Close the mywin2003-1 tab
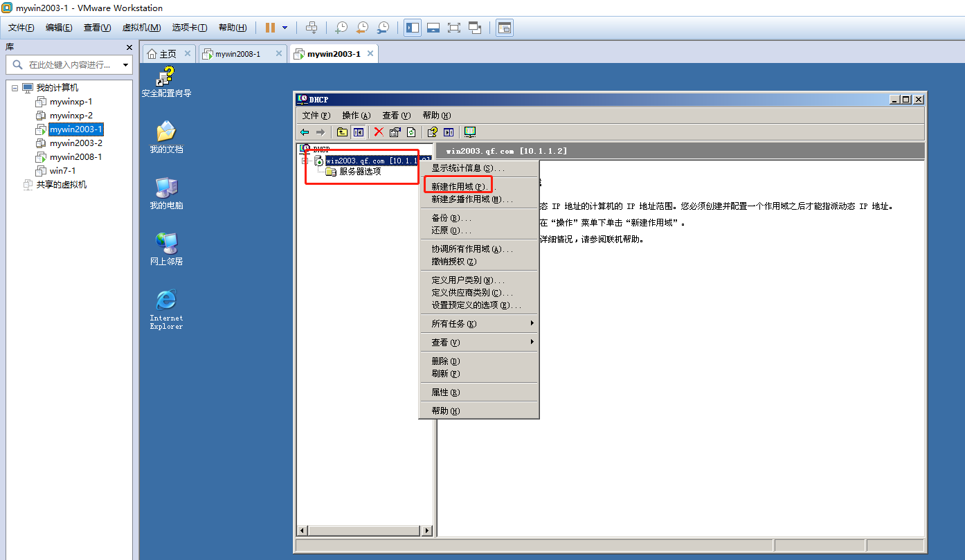The height and width of the screenshot is (560, 965). point(371,53)
